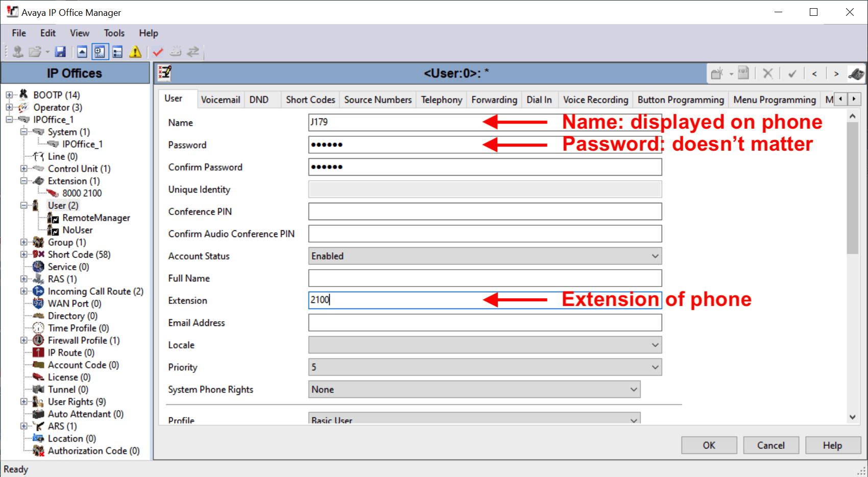
Task: Switch to the Short Codes tab
Action: tap(310, 100)
